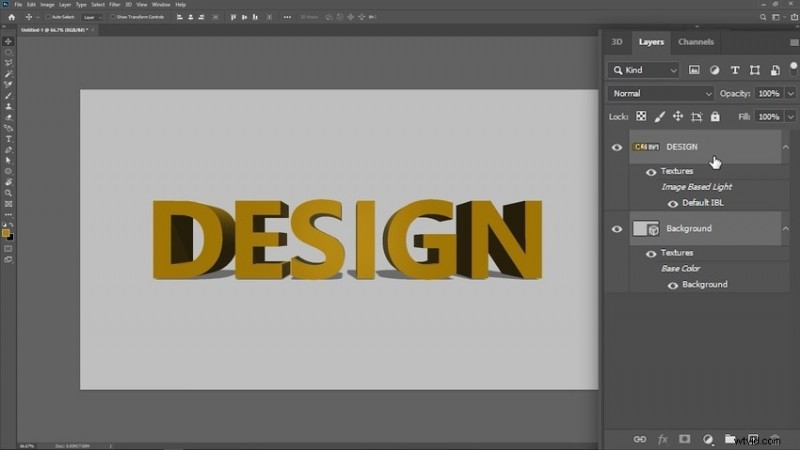Select the Eraser tool
Image resolution: width=800 pixels, height=450 pixels.
(8, 117)
